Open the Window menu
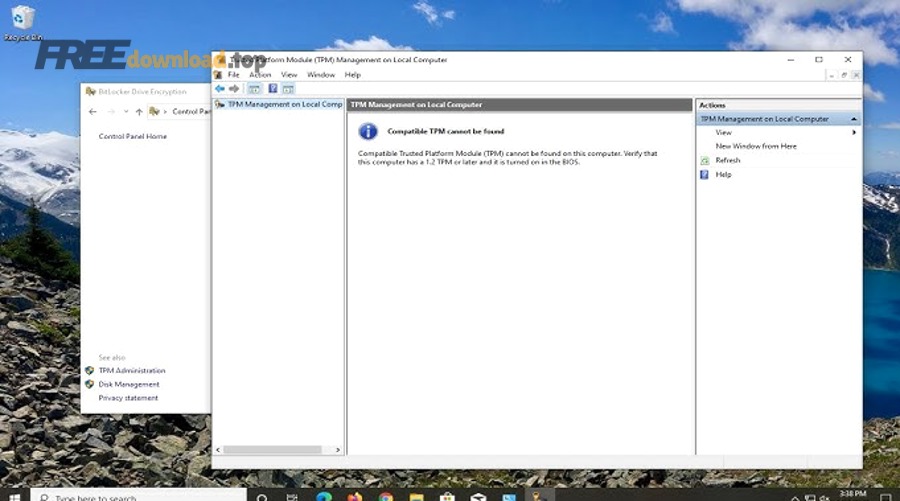 pos(321,75)
